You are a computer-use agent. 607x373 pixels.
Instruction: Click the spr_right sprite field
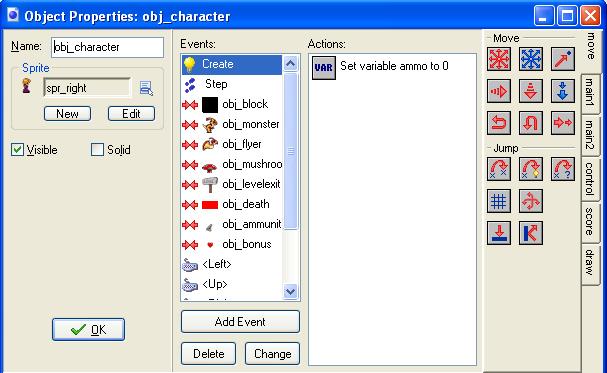pos(87,88)
